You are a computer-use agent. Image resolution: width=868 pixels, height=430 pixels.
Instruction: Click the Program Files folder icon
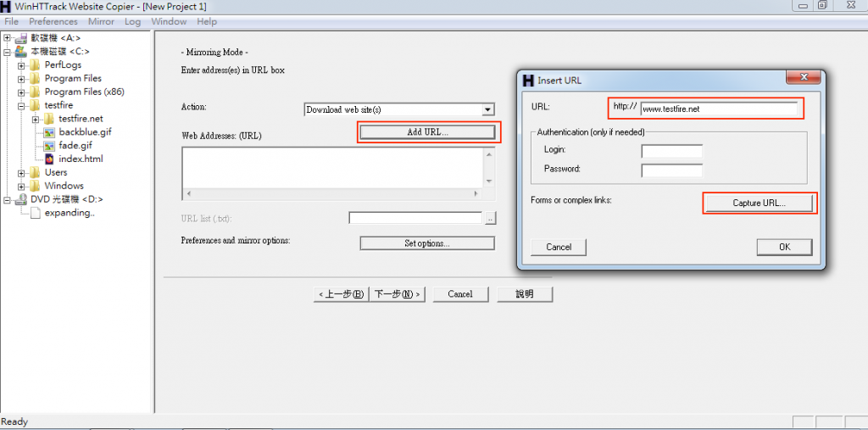click(35, 78)
